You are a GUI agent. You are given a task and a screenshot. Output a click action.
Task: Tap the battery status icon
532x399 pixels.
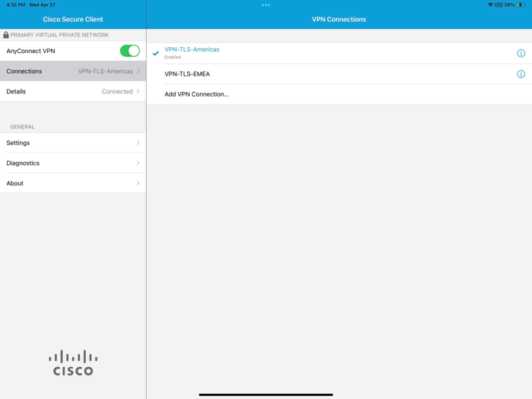pos(521,5)
